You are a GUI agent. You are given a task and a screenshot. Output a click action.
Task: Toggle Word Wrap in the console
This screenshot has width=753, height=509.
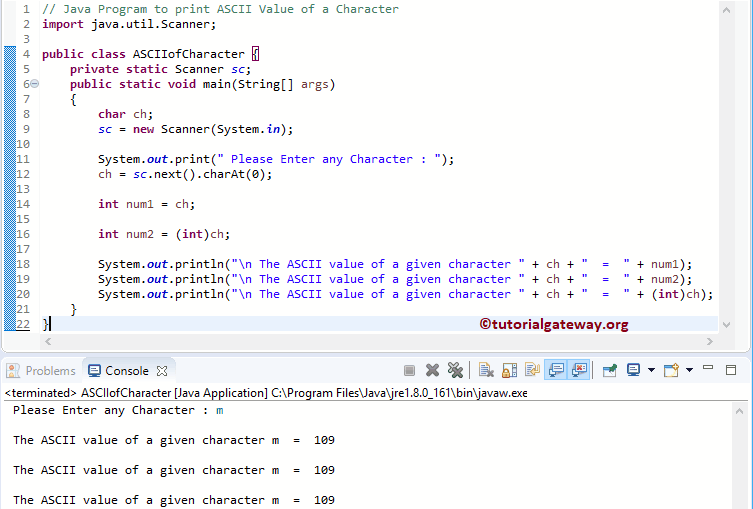pyautogui.click(x=533, y=370)
